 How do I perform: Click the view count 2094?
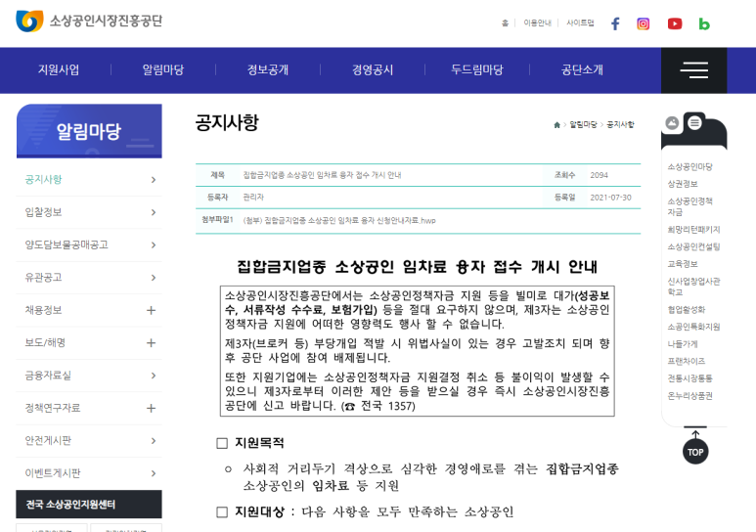click(x=599, y=176)
